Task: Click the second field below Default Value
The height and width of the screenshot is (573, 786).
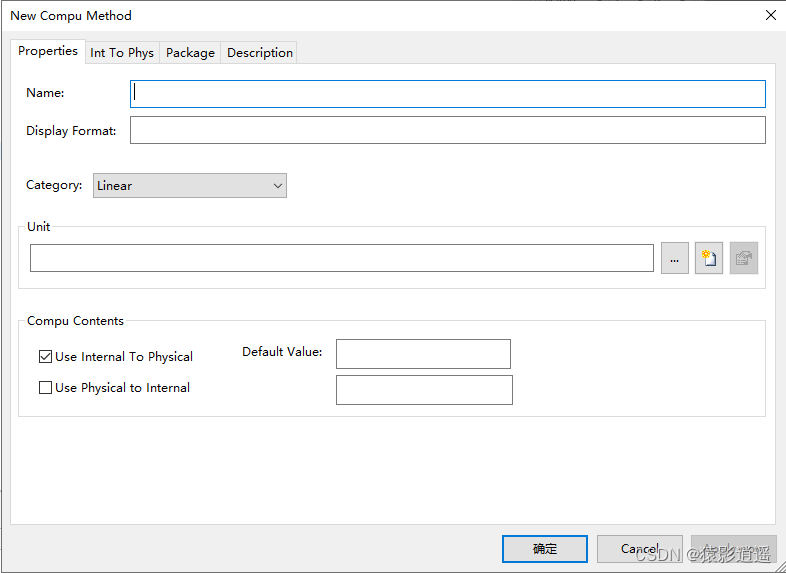Action: click(x=424, y=390)
